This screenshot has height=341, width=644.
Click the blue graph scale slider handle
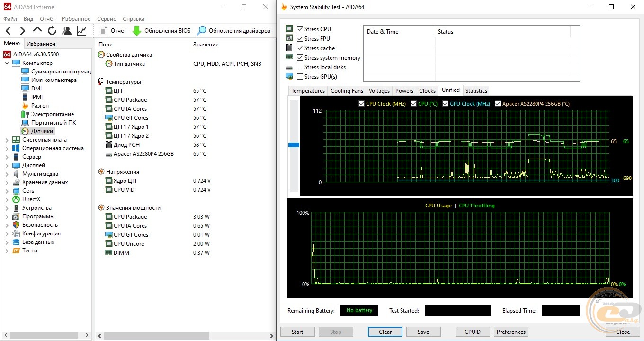(294, 145)
